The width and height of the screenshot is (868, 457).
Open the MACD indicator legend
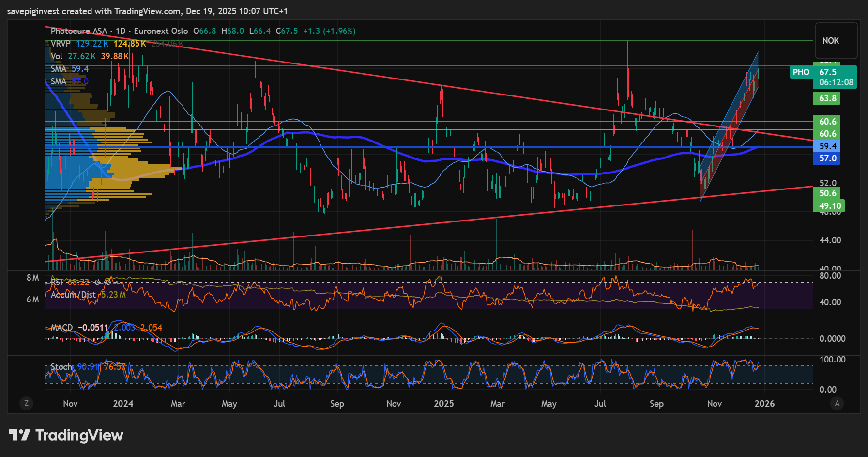pos(61,328)
